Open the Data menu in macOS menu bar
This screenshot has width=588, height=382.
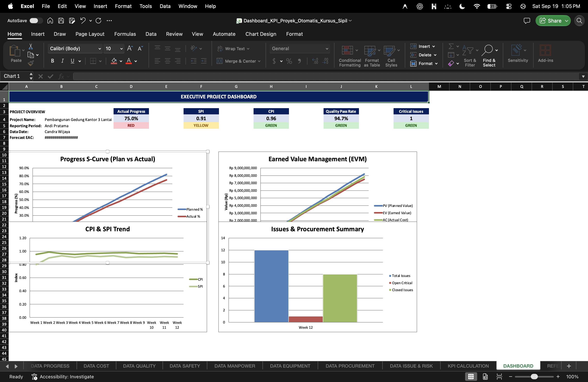point(165,6)
